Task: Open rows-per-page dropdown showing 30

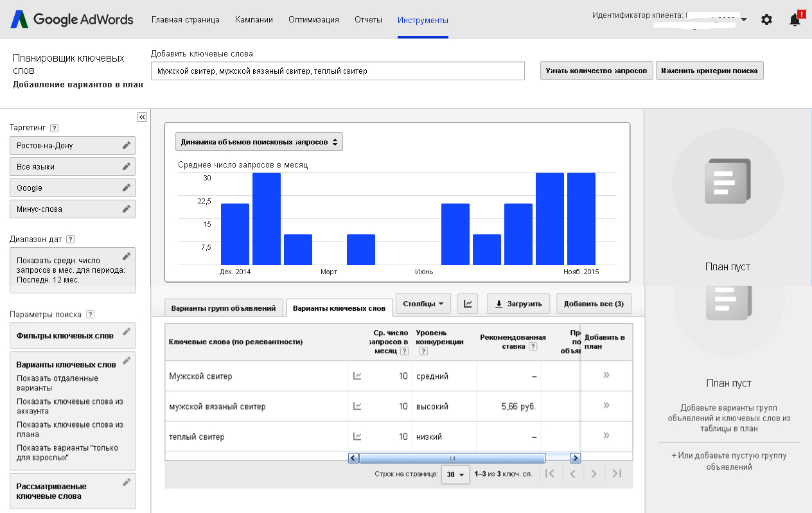Action: tap(455, 474)
